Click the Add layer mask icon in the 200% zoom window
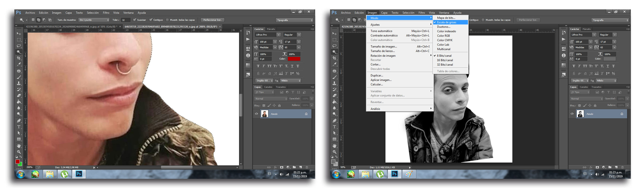644x191 pixels. 282,167
